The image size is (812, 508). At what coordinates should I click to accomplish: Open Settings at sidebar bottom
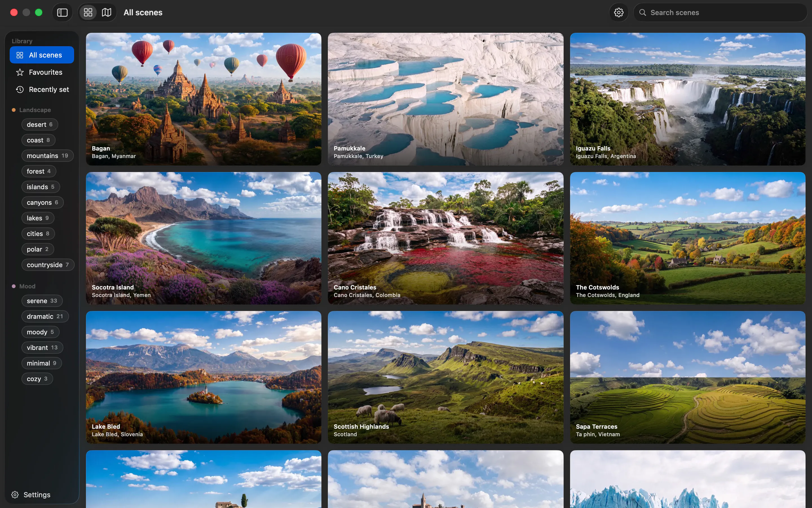31,494
